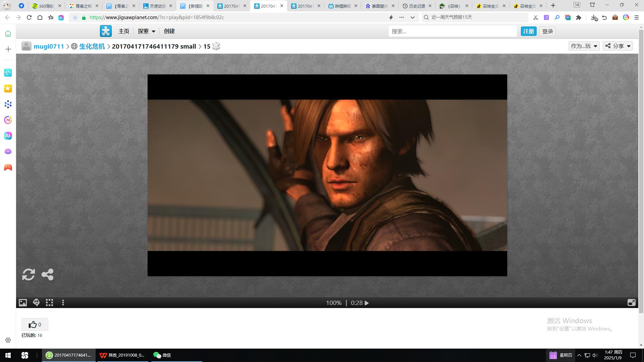This screenshot has width=644, height=362.
Task: Open the tab count 14 indicator
Action: 577,5
